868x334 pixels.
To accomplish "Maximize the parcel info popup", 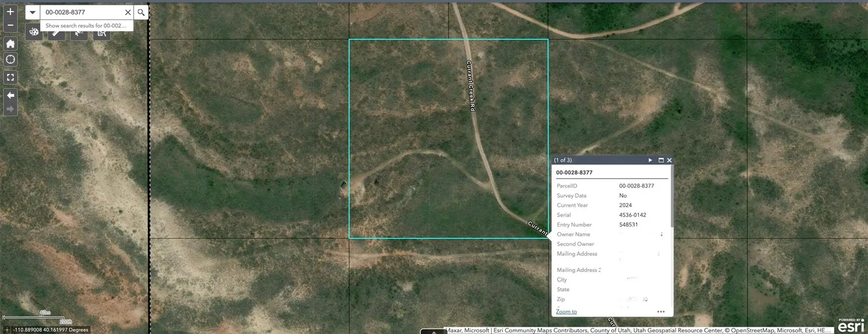I will click(661, 160).
